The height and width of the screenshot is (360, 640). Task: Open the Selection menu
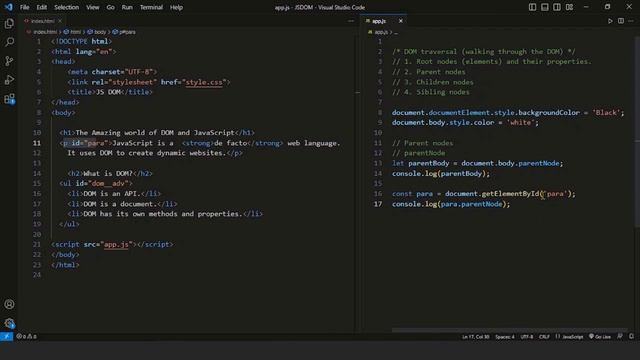(x=67, y=7)
